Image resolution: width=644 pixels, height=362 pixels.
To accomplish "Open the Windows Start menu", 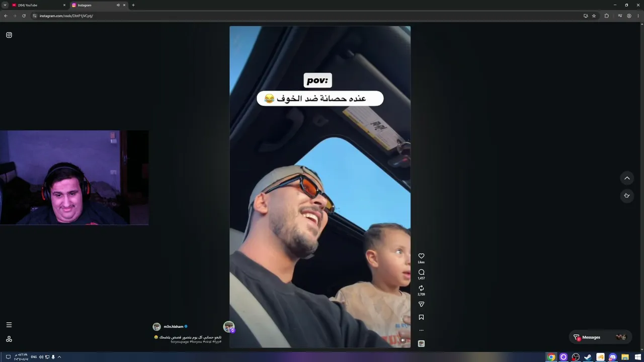I will (638, 357).
